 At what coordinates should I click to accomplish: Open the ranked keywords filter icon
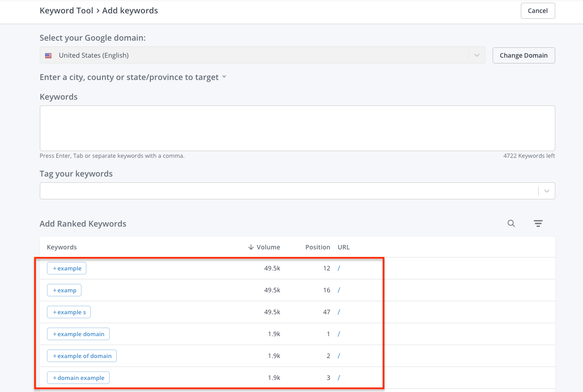point(538,223)
